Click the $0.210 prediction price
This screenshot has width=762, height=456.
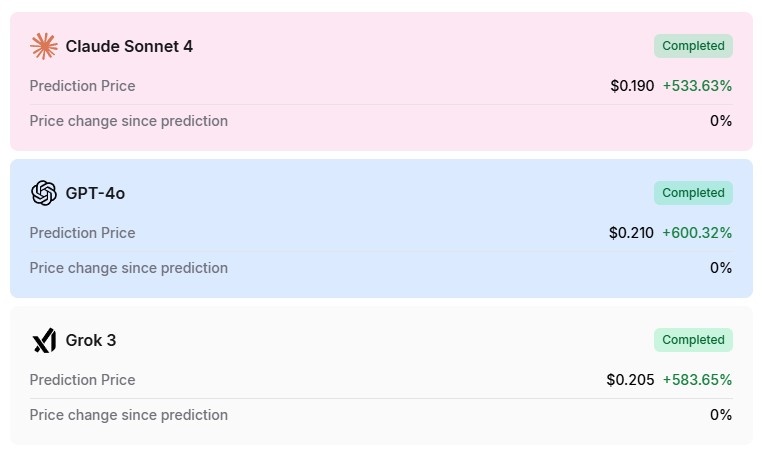tap(631, 233)
